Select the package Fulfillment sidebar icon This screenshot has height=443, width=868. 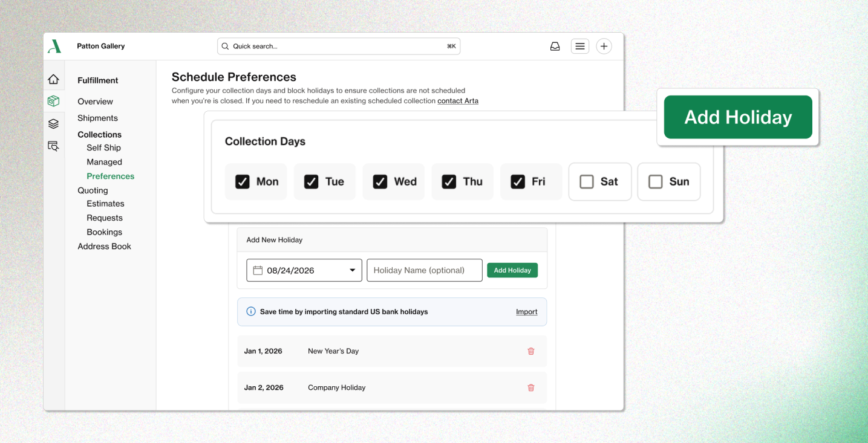click(x=54, y=101)
